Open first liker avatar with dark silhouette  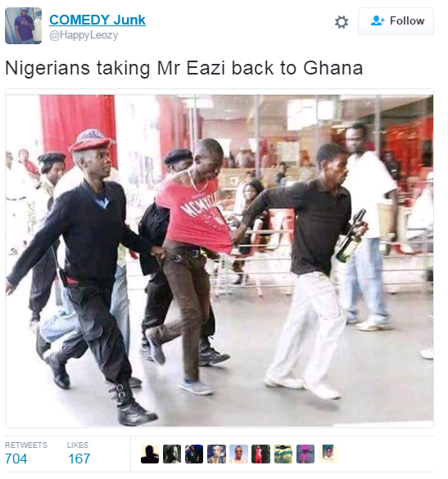click(x=150, y=454)
